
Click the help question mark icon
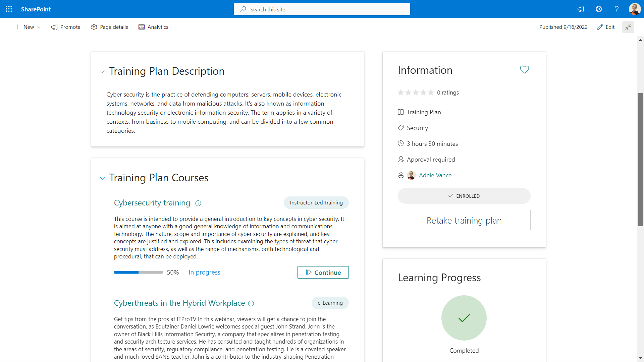point(616,9)
